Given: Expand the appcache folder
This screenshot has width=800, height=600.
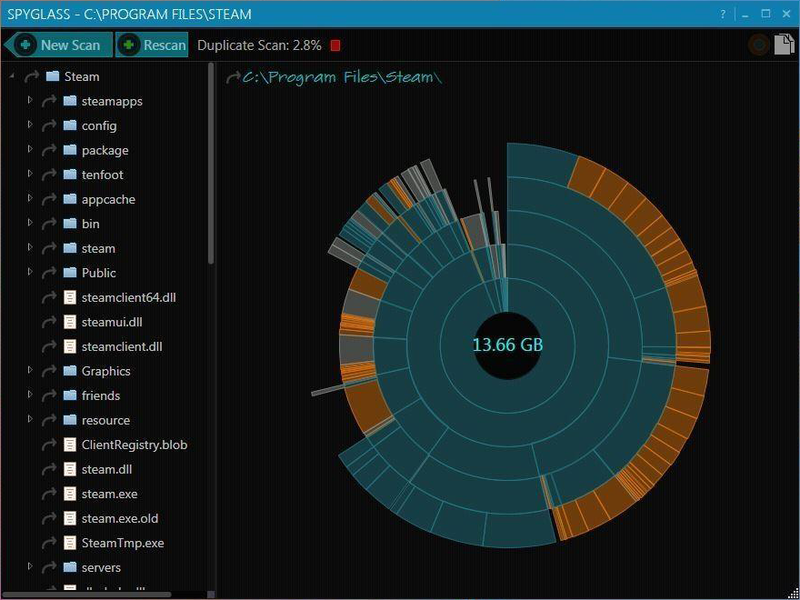Looking at the screenshot, I should click(x=30, y=198).
